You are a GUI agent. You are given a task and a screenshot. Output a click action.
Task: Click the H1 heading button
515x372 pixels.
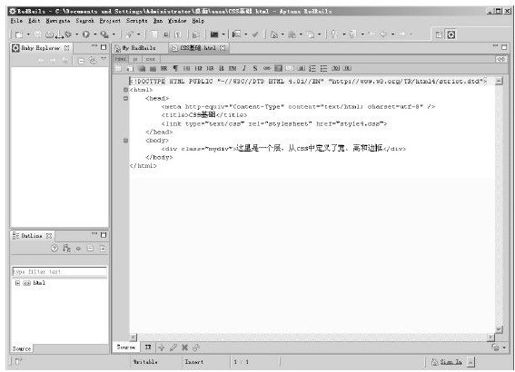(187, 68)
